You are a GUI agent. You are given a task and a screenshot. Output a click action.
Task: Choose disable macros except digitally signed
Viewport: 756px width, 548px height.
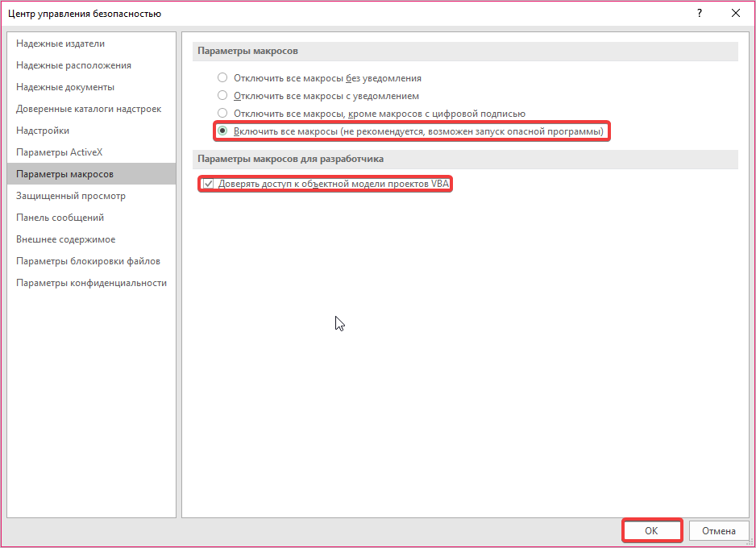coord(222,114)
